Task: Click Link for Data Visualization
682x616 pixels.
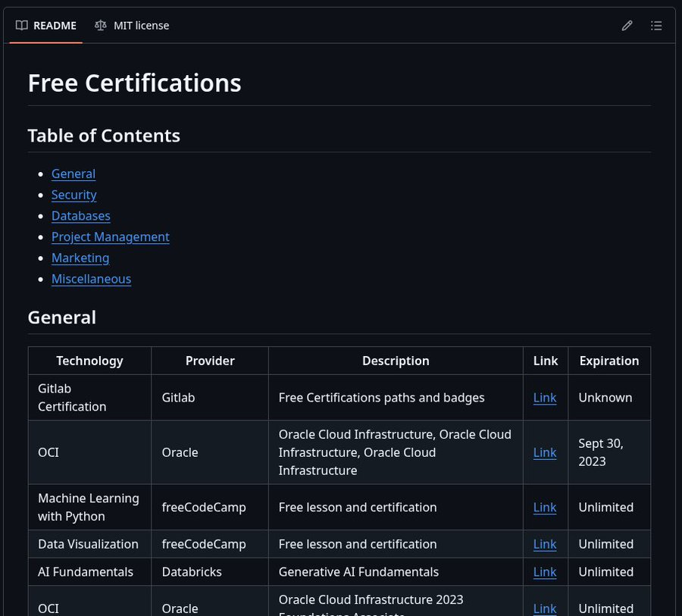Action: coord(545,544)
